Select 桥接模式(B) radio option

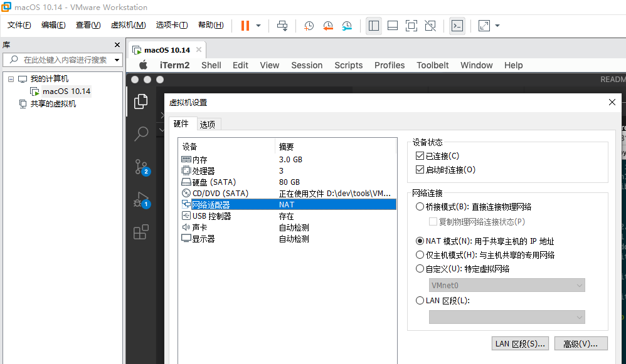420,207
